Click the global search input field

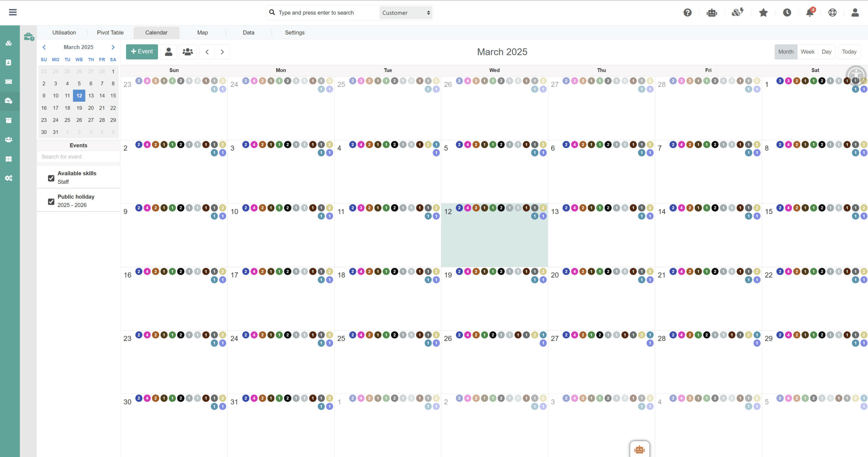tap(328, 13)
